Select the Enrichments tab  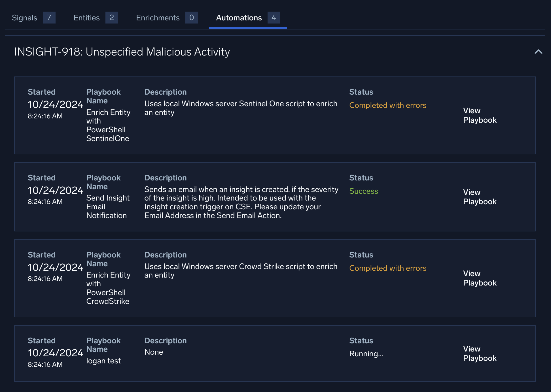pos(158,18)
